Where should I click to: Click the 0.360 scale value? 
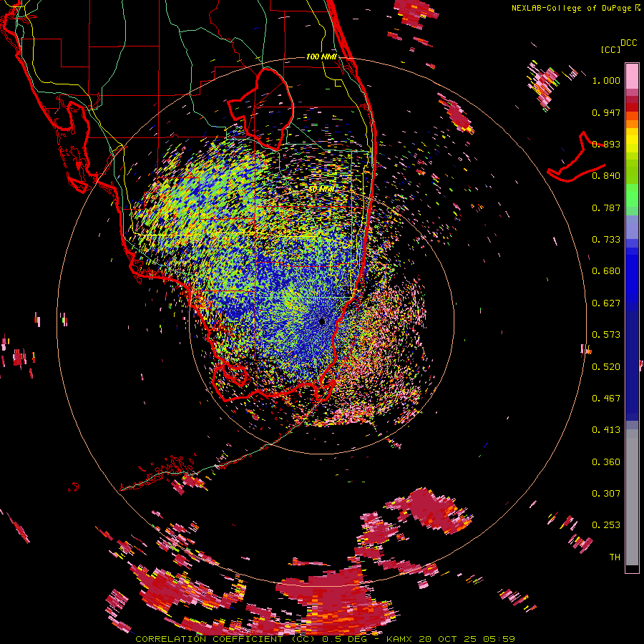(x=606, y=462)
